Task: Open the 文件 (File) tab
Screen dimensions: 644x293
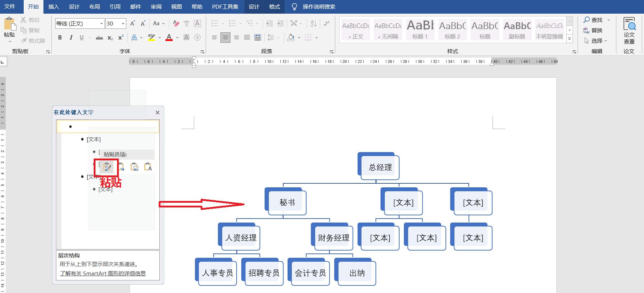Action: point(10,6)
